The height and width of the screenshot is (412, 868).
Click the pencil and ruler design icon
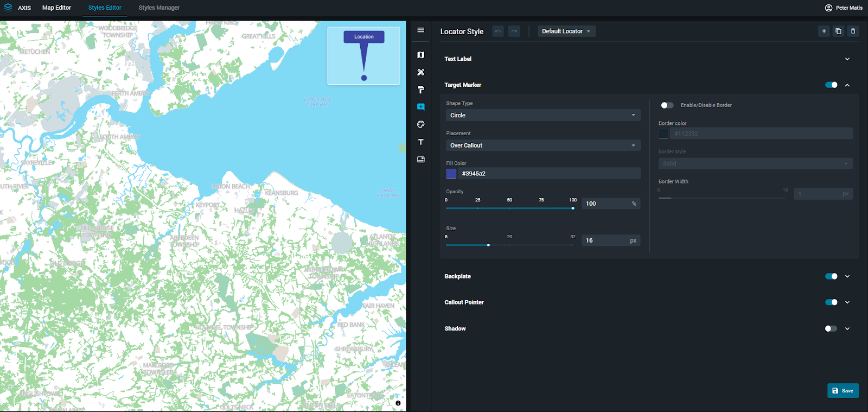tap(420, 72)
